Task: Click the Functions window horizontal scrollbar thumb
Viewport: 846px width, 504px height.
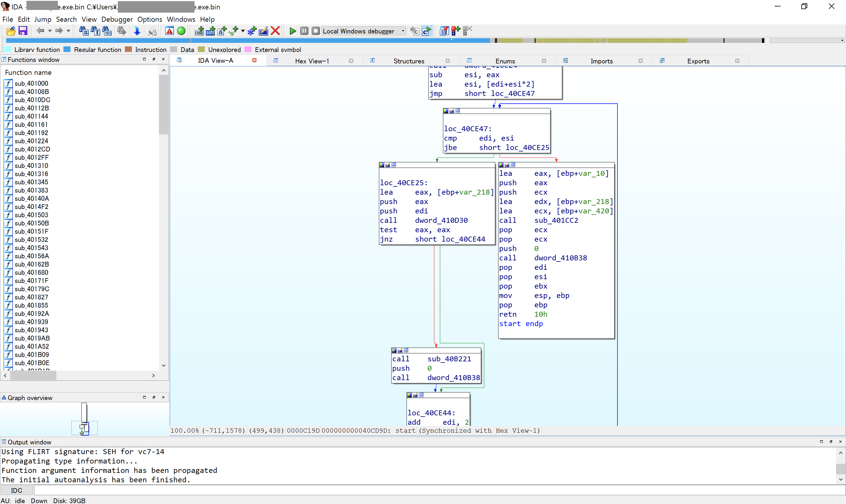Action: coord(33,376)
